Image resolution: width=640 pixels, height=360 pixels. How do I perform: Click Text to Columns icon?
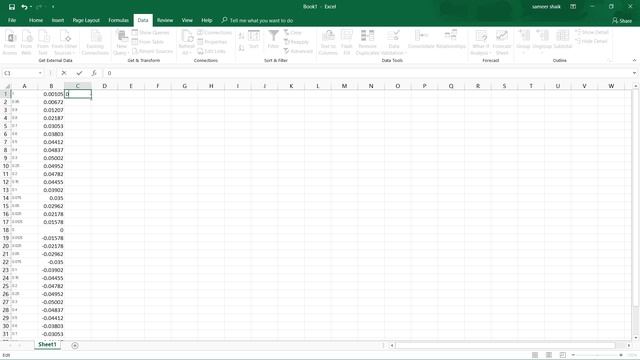(328, 42)
